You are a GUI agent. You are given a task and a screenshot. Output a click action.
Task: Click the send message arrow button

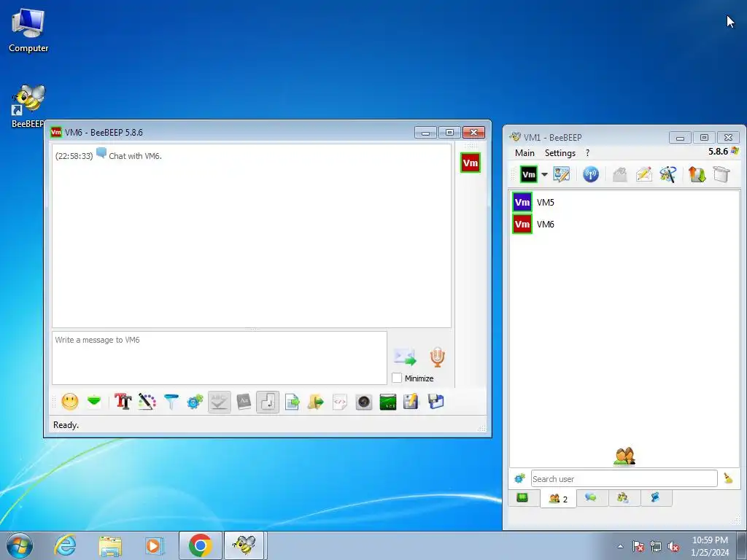click(x=405, y=357)
